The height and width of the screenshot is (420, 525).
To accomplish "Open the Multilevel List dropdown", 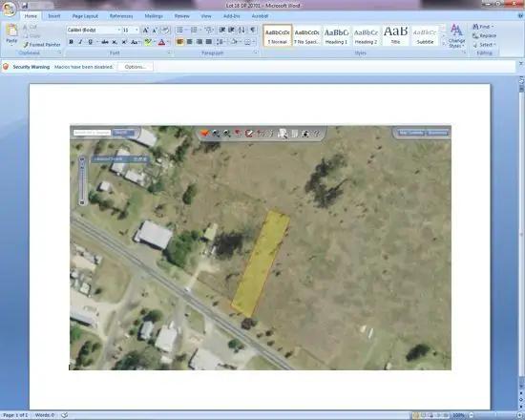I will click(x=214, y=31).
